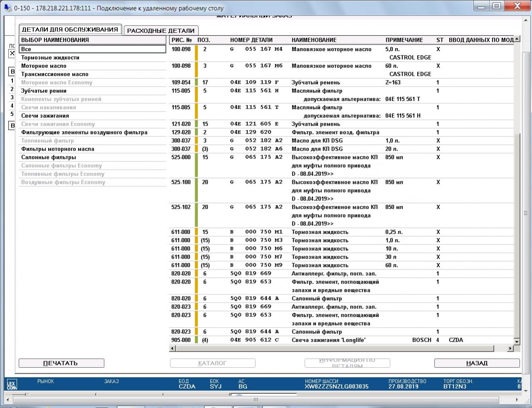Screen dimensions: 532x408
Task: Click the НАЗАД button
Action: click(477, 363)
